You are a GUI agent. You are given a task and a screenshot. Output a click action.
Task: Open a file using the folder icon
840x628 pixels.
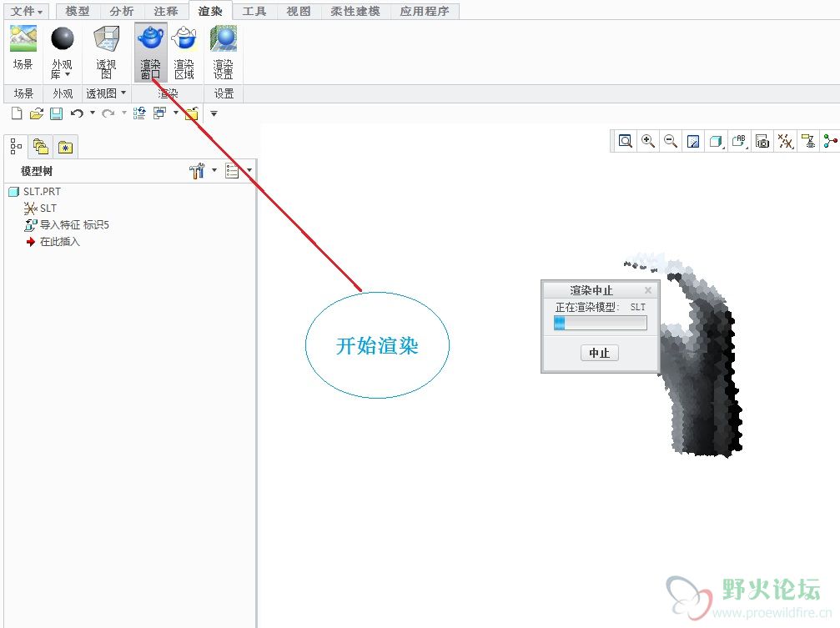coord(37,113)
